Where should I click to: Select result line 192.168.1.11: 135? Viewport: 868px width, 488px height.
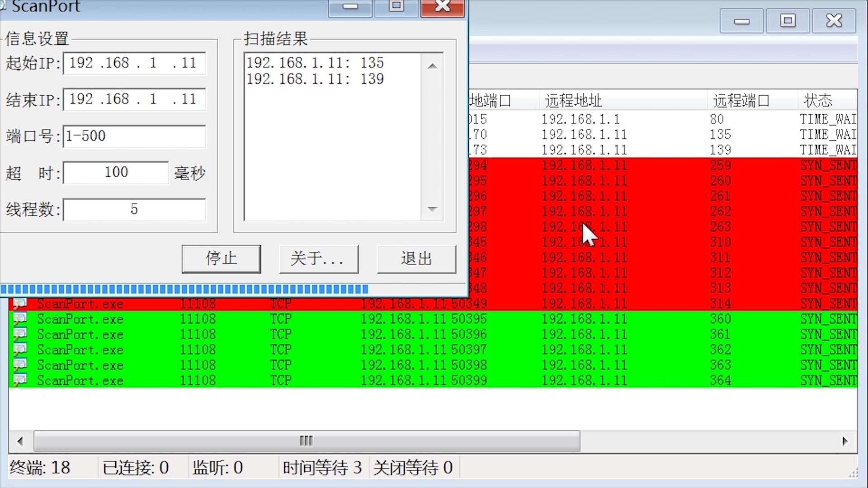coord(315,63)
